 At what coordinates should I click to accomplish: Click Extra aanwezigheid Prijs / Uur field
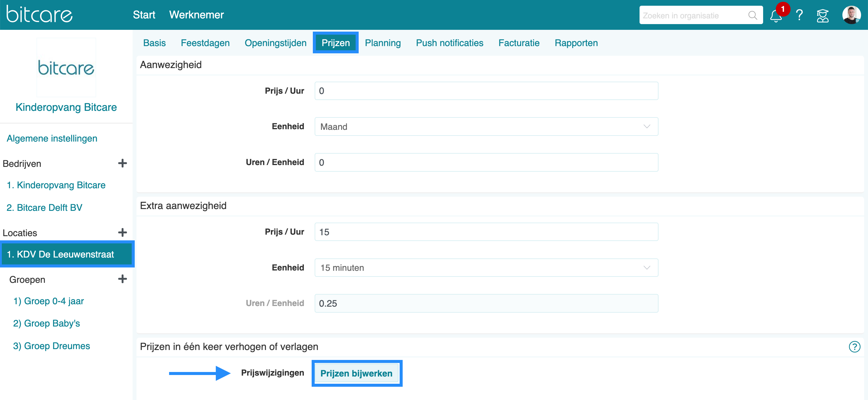pos(486,232)
